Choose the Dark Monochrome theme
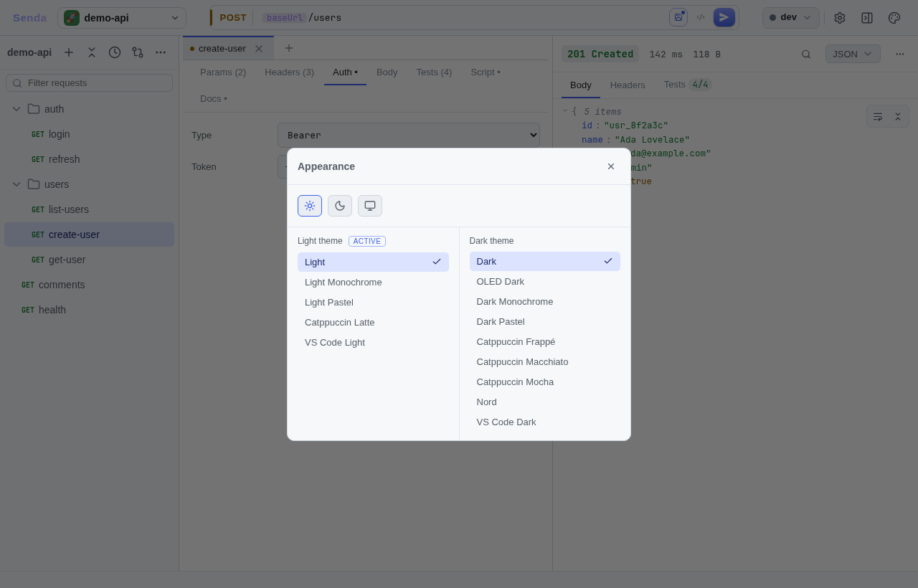 point(545,302)
